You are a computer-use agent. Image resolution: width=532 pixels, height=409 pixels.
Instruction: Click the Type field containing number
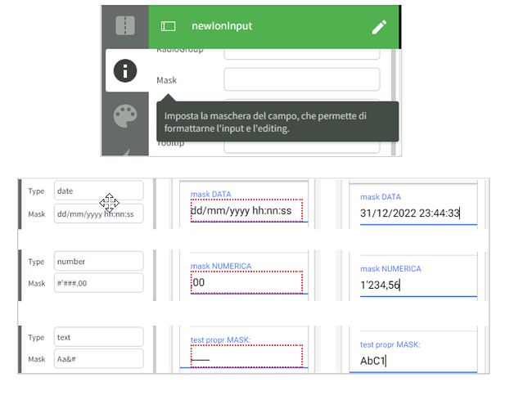tap(98, 262)
